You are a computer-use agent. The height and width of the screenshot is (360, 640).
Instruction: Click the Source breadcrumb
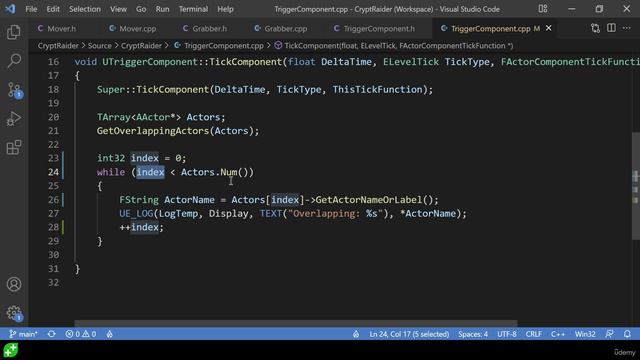(100, 46)
